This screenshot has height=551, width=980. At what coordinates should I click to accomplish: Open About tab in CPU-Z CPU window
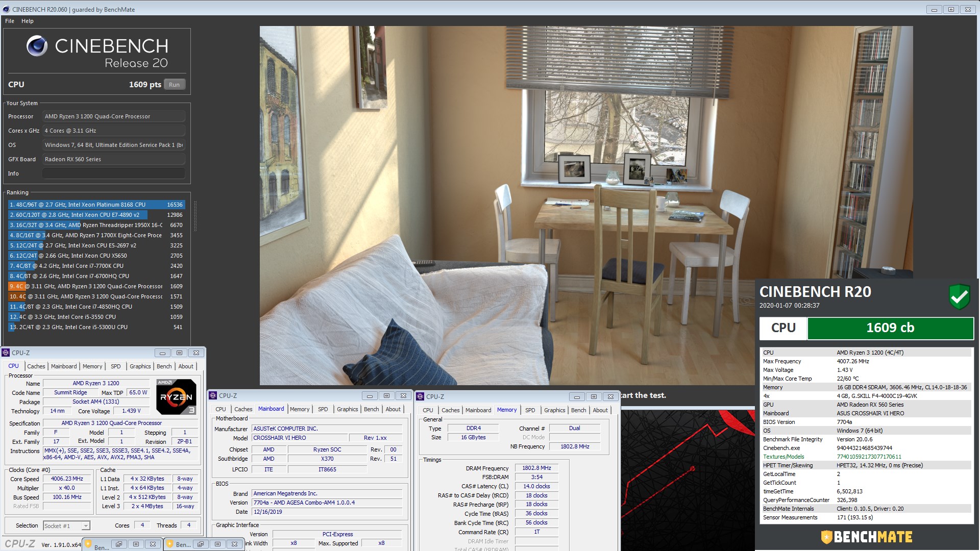click(186, 366)
